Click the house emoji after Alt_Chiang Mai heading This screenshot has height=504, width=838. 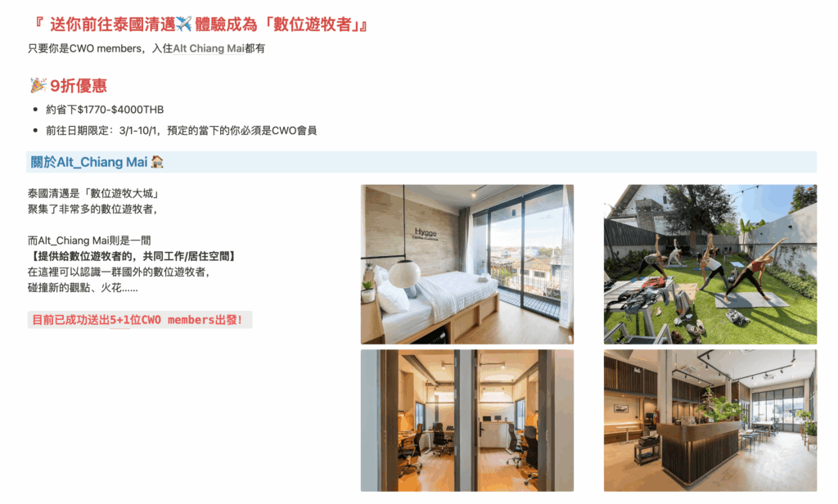(x=157, y=162)
